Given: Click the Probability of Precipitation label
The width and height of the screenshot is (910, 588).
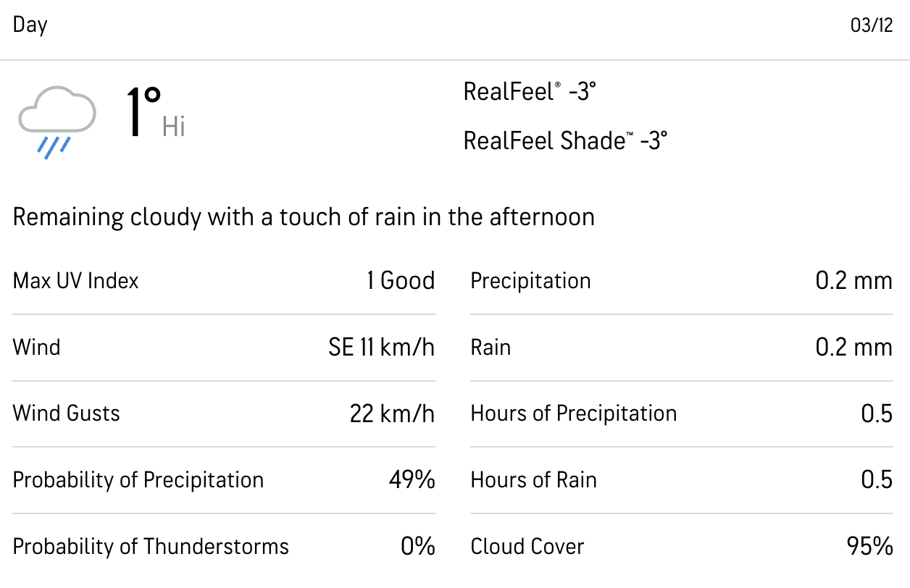Looking at the screenshot, I should [x=138, y=480].
